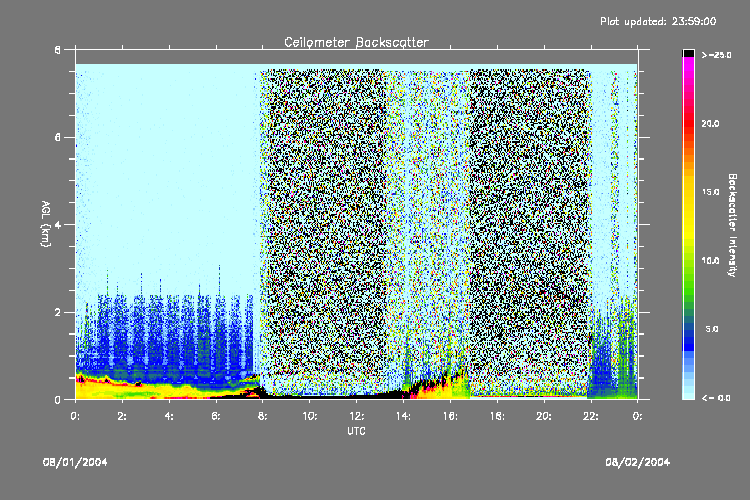Click the '5.0' colorbar tick label
Image resolution: width=750 pixels, height=500 pixels.
712,329
